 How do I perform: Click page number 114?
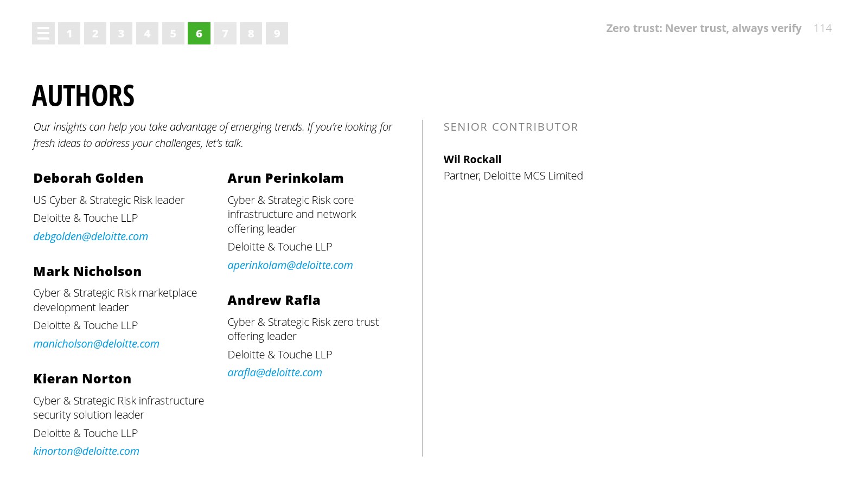tap(822, 28)
